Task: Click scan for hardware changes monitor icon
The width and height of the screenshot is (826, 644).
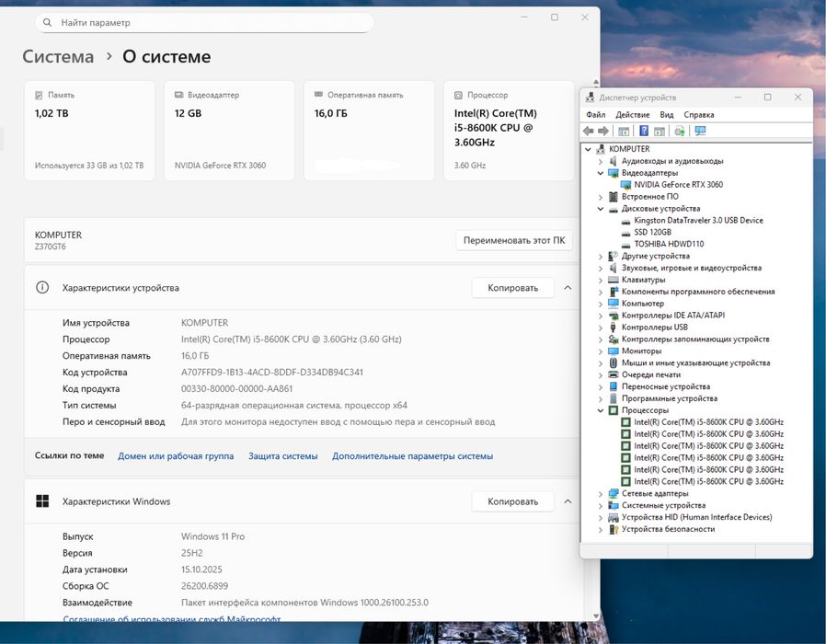Action: [x=700, y=131]
